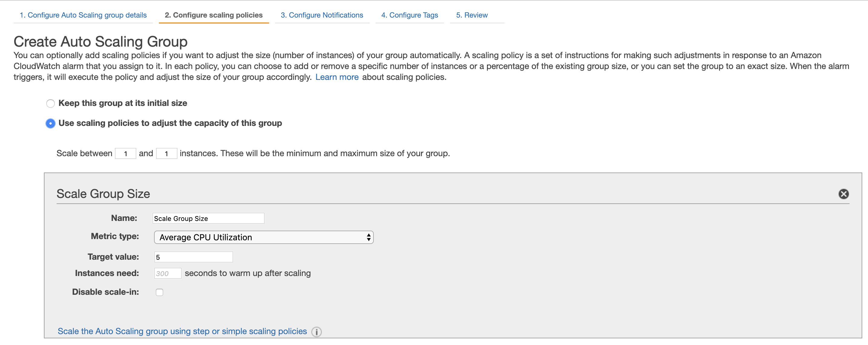Click the warm up seconds field
The width and height of the screenshot is (868, 345).
(167, 273)
